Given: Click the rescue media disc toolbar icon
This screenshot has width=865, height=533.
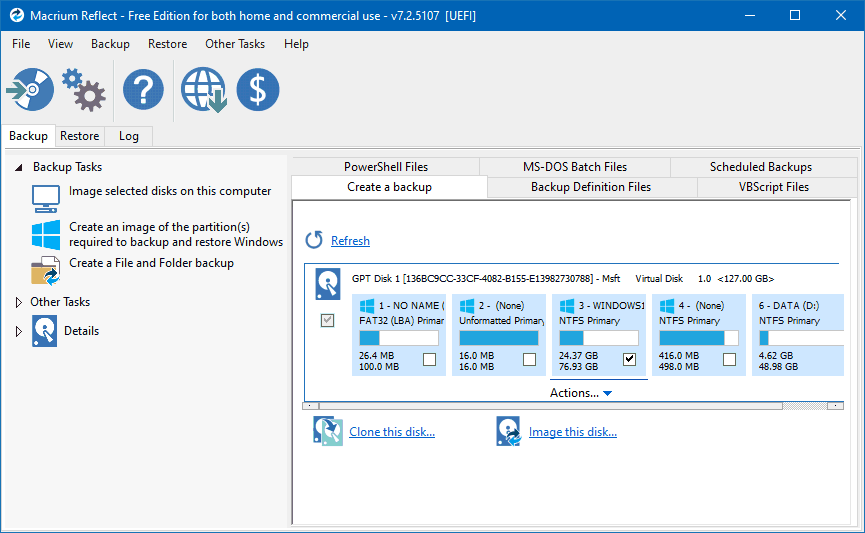Looking at the screenshot, I should pos(30,89).
